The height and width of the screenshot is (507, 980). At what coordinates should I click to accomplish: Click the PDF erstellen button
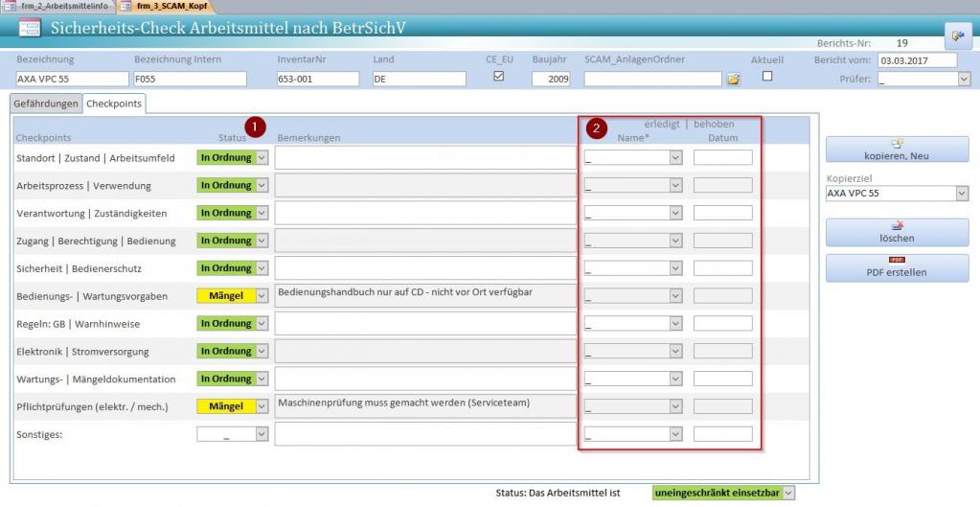[x=897, y=268]
